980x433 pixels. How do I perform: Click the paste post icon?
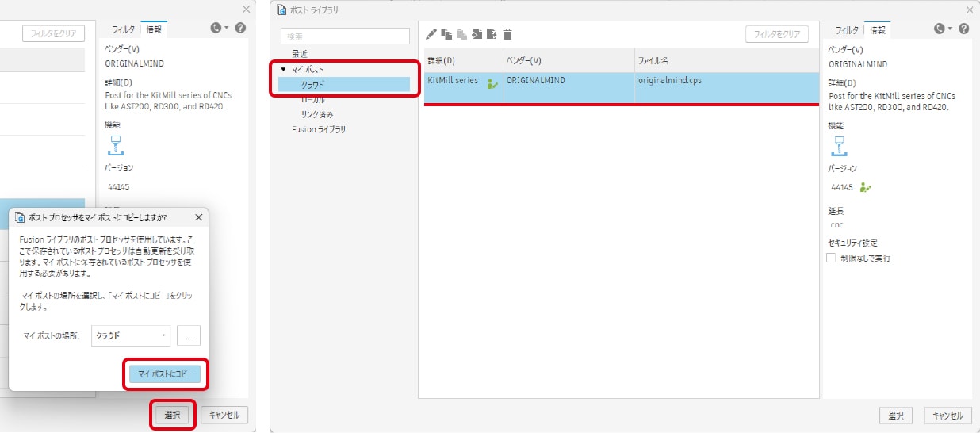[x=461, y=34]
